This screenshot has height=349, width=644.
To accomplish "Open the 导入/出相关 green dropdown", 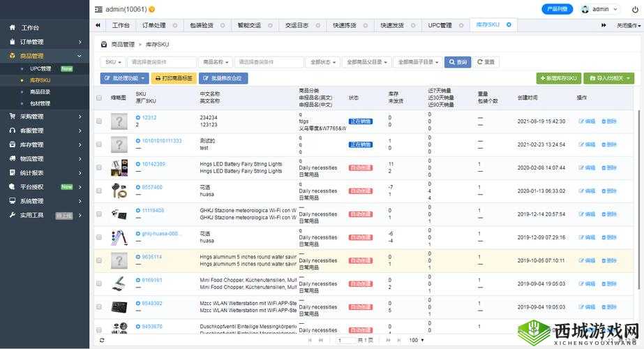I will pos(609,78).
